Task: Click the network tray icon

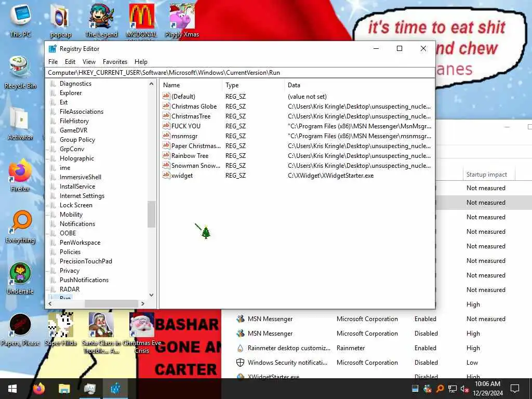Action: (452, 389)
